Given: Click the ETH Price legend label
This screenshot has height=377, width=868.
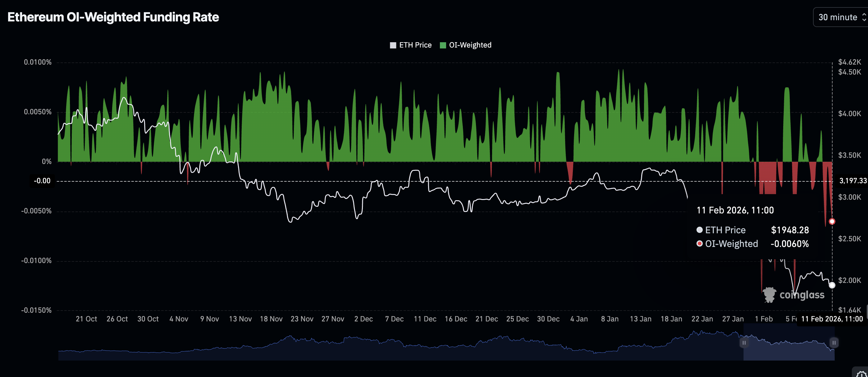Looking at the screenshot, I should (x=415, y=45).
